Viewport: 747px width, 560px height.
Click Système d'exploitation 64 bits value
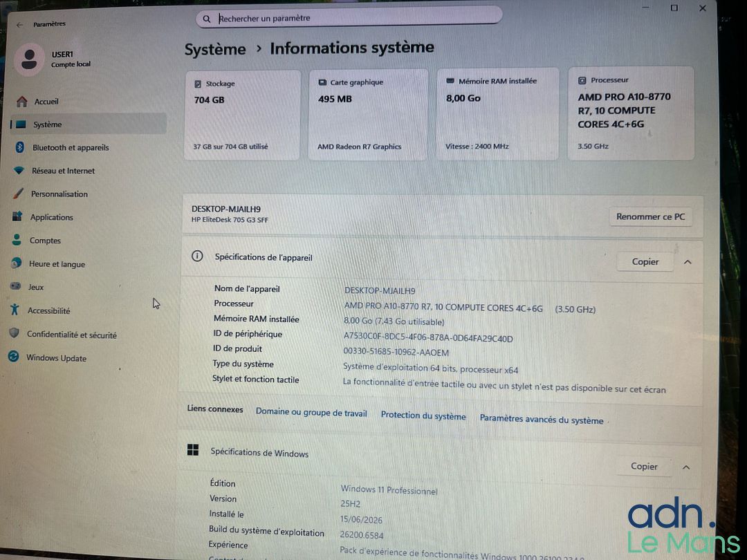point(430,368)
